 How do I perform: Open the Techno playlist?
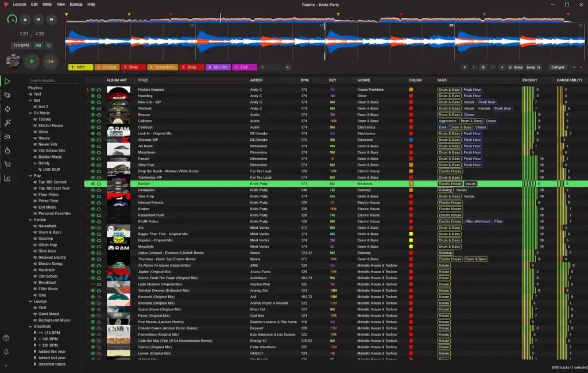(44, 120)
